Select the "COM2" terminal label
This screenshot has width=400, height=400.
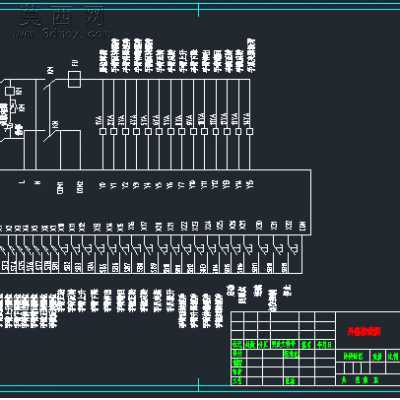coord(80,187)
